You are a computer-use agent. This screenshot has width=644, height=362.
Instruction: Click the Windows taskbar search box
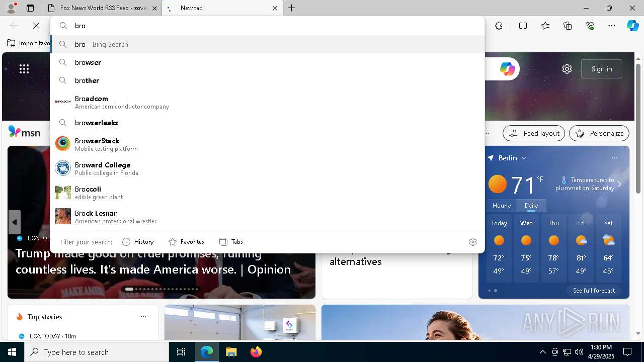(97, 352)
